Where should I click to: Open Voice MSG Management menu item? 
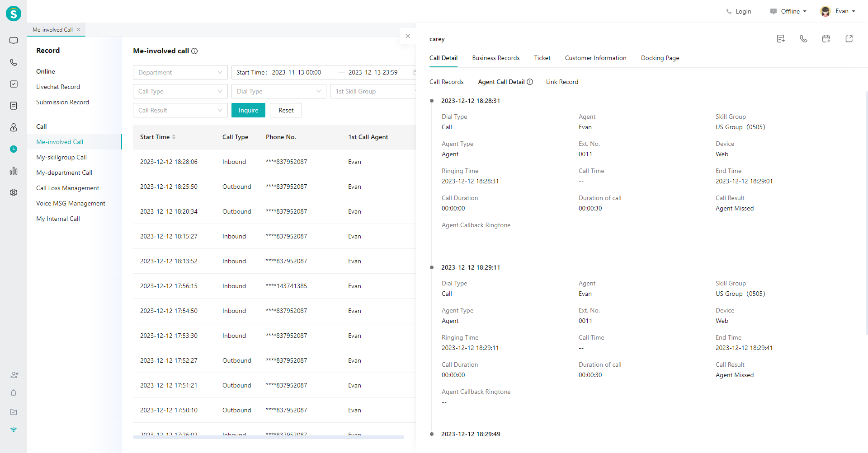tap(71, 203)
